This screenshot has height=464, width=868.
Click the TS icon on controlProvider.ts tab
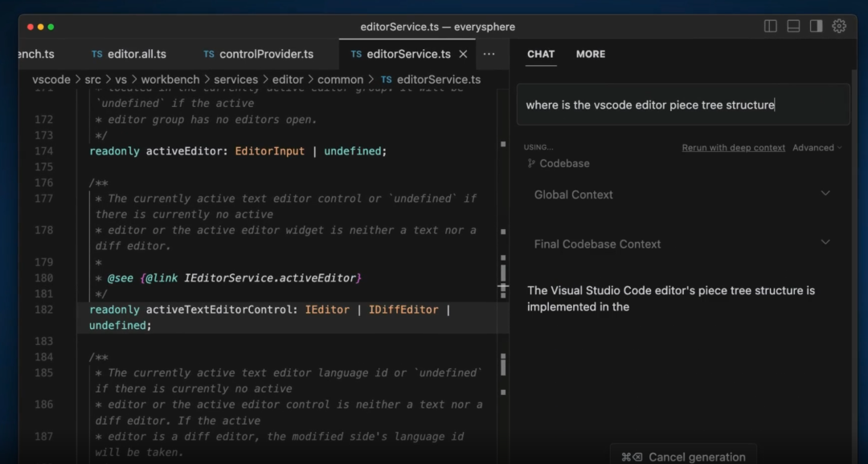click(209, 54)
